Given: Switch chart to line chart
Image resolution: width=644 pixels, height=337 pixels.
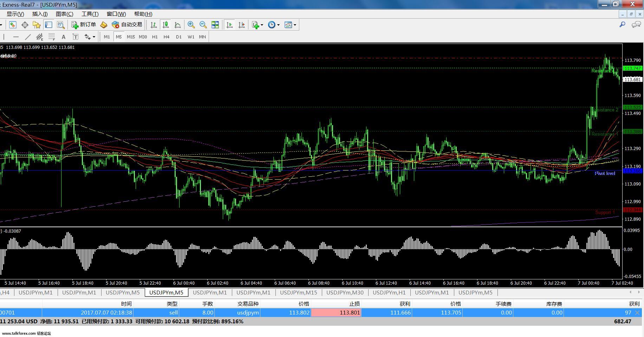Looking at the screenshot, I should click(177, 25).
